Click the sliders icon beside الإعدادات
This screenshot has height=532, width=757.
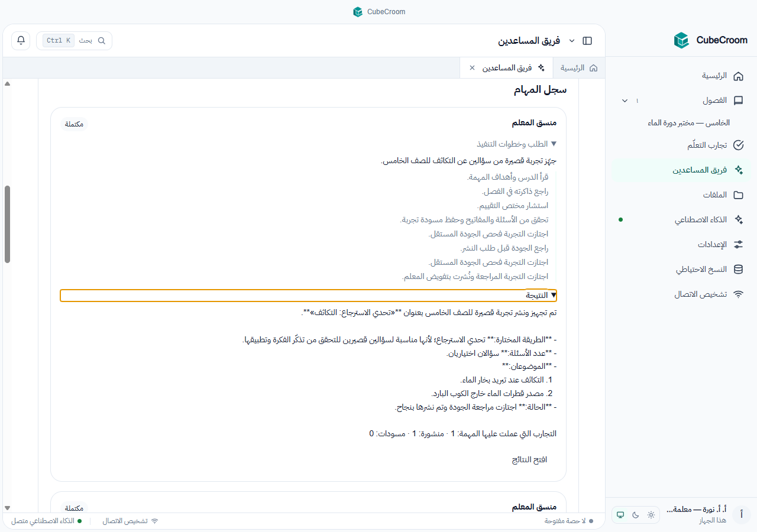coord(738,245)
